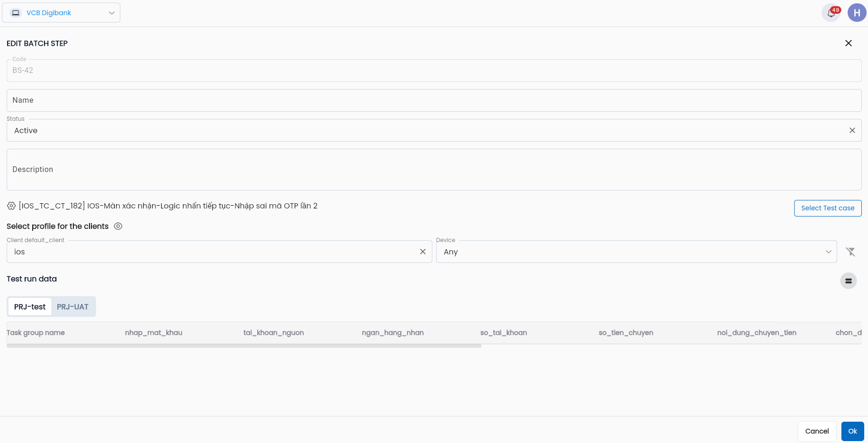Click the laptop icon in project selector
868x443 pixels.
pyautogui.click(x=16, y=13)
